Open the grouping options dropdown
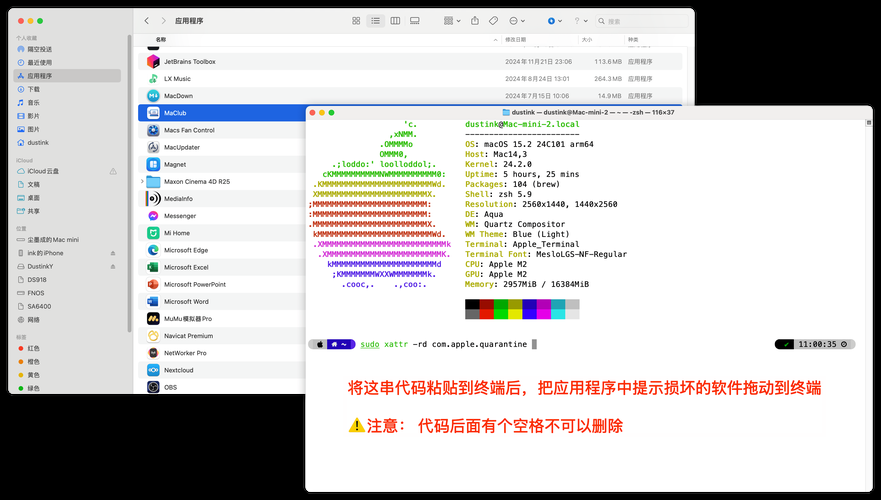881x500 pixels. click(452, 21)
